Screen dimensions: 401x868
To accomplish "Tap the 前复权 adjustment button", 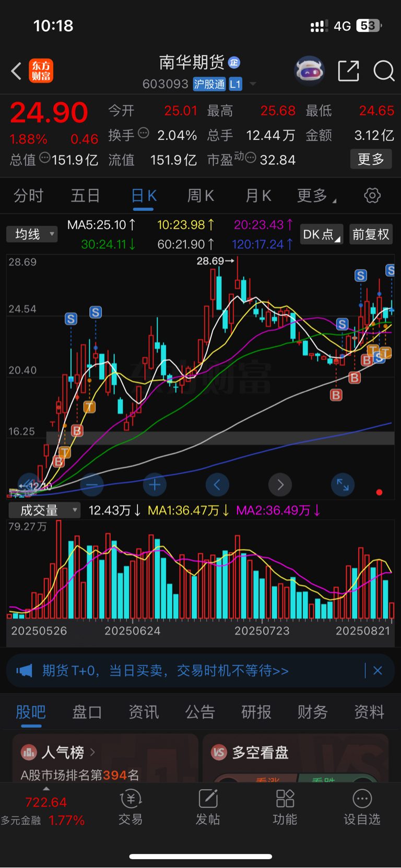I will pos(371,234).
